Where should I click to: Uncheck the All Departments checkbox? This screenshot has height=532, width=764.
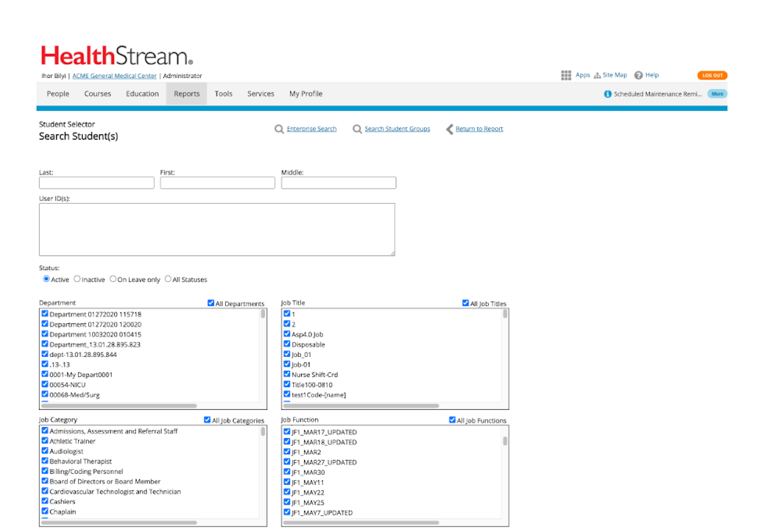click(x=211, y=303)
